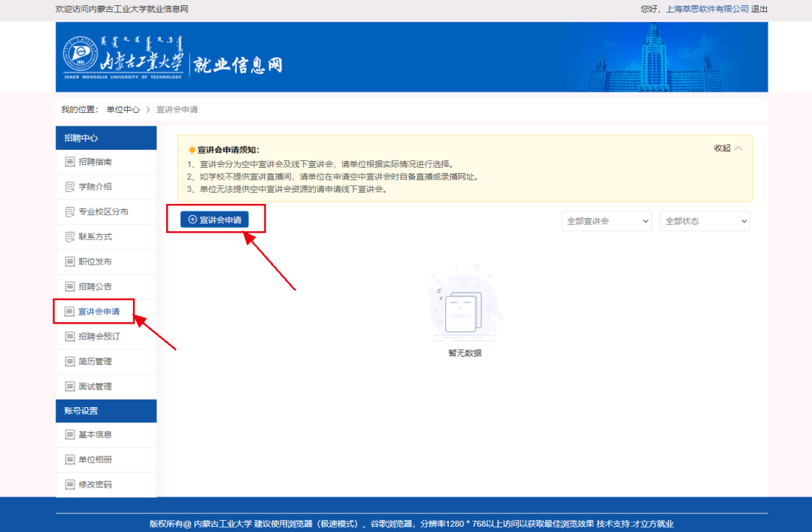Image resolution: width=812 pixels, height=532 pixels.
Task: Click the icon next to 招聘公告
Action: point(70,287)
